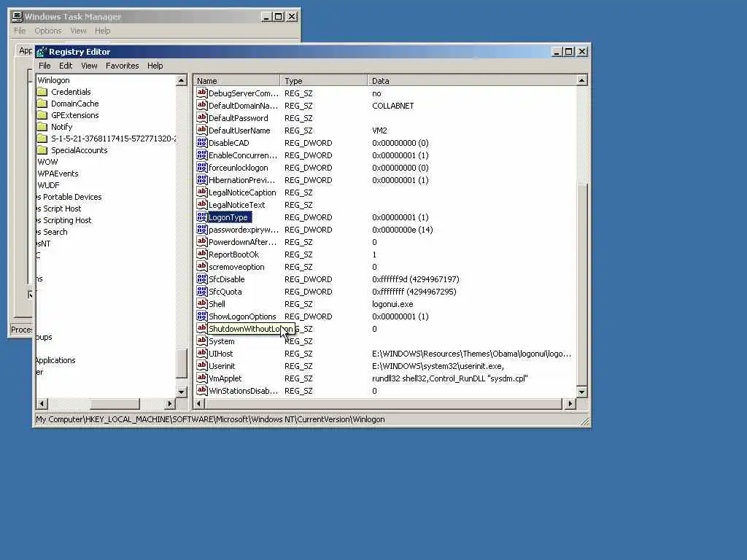The height and width of the screenshot is (560, 747).
Task: Sort values by the Type column header
Action: [x=323, y=80]
